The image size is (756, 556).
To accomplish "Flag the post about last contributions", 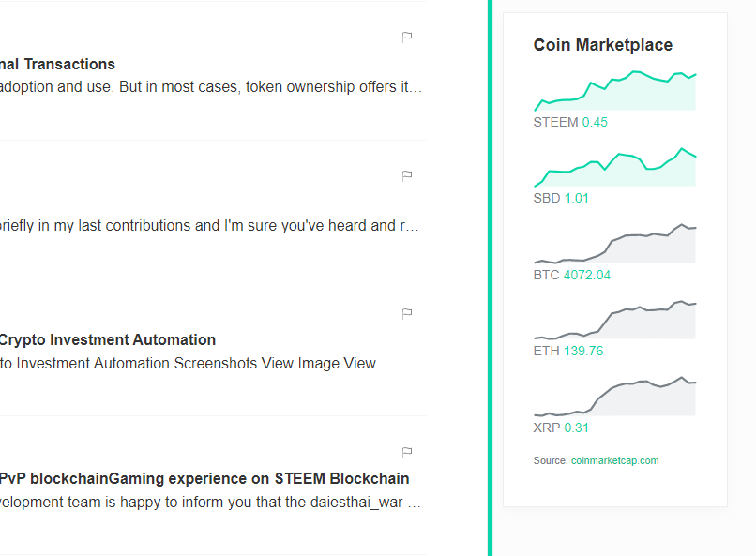I will [x=407, y=176].
